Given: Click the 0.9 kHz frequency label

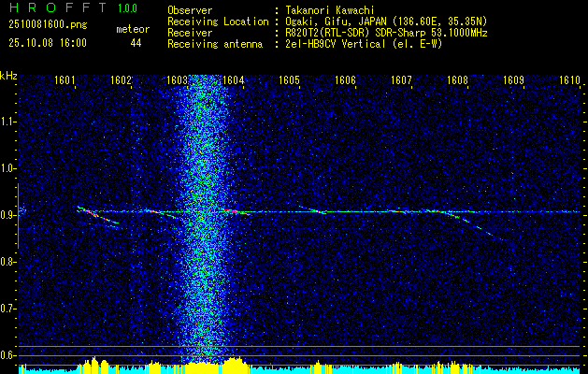Looking at the screenshot, I should pos(7,215).
